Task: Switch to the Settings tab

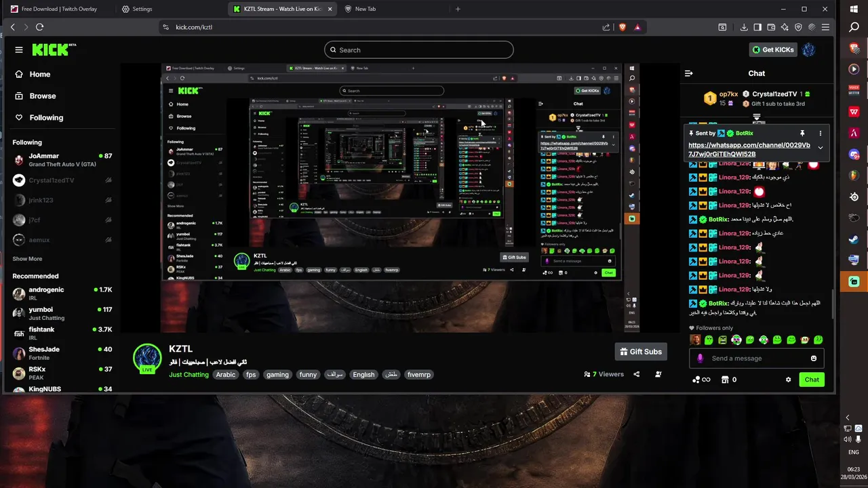Action: tap(137, 9)
